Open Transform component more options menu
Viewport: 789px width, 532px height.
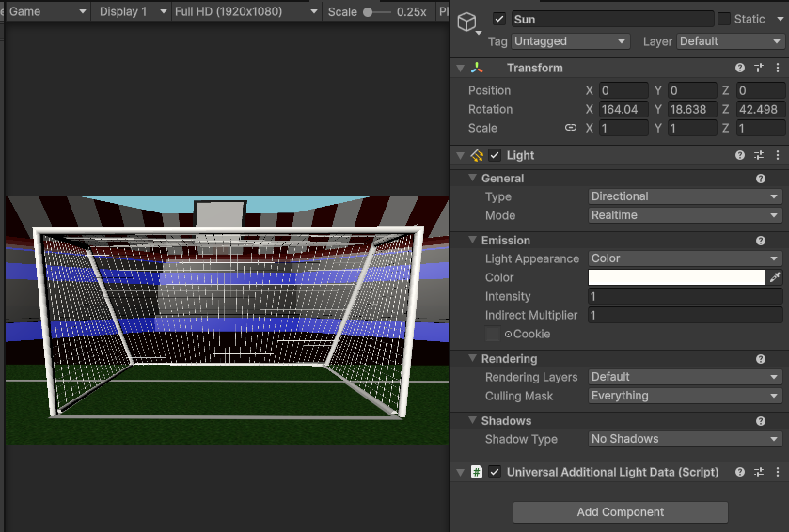[x=778, y=68]
